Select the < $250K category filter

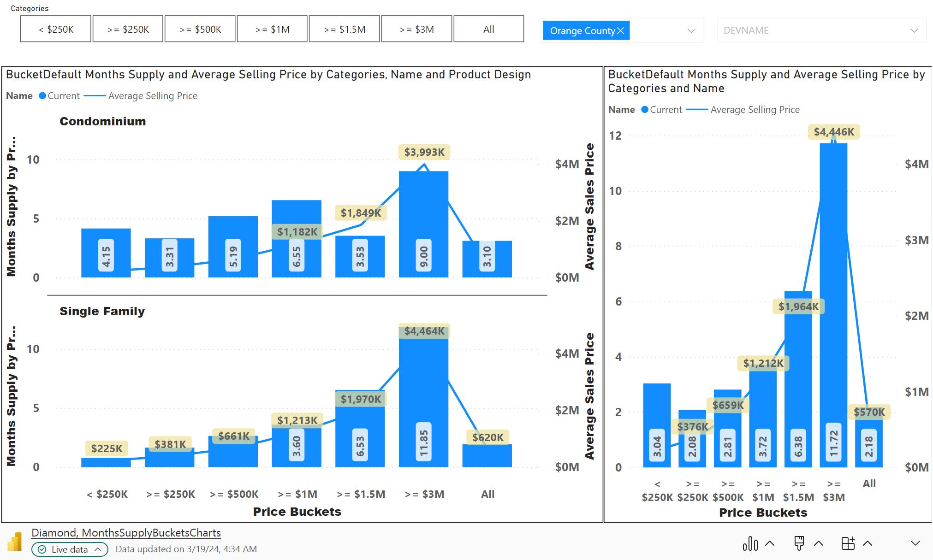[56, 29]
